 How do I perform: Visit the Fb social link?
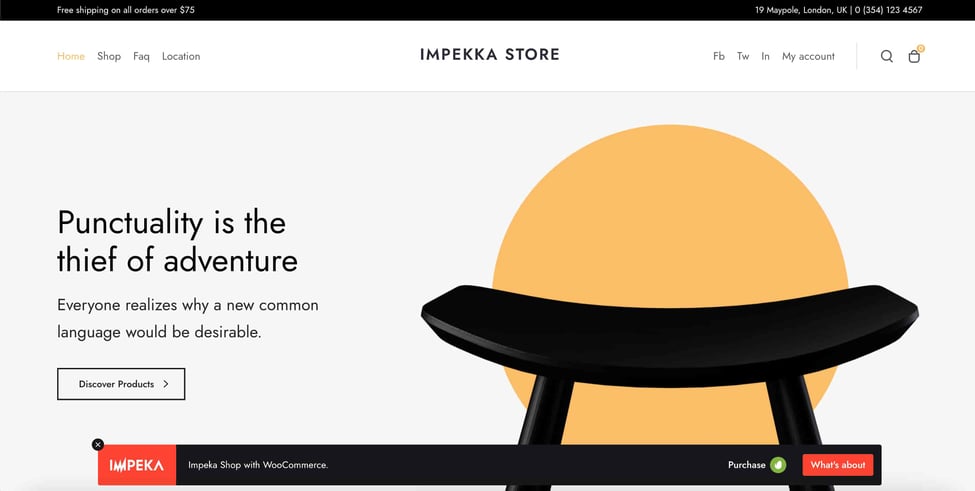719,57
